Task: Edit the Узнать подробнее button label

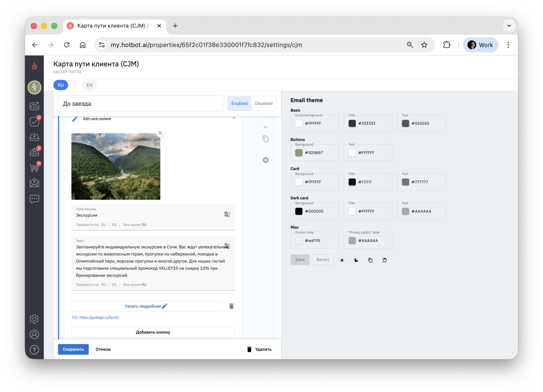Action: pos(147,306)
